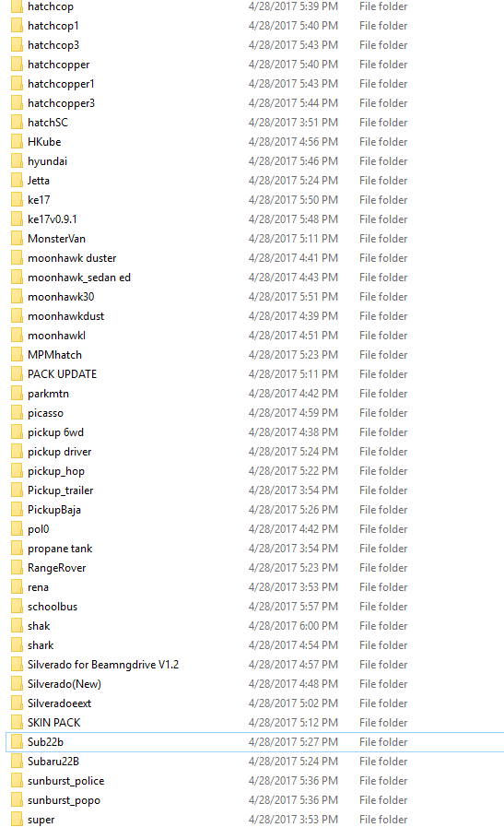504x839 pixels.
Task: Click the HKube folder icon
Action: click(17, 142)
